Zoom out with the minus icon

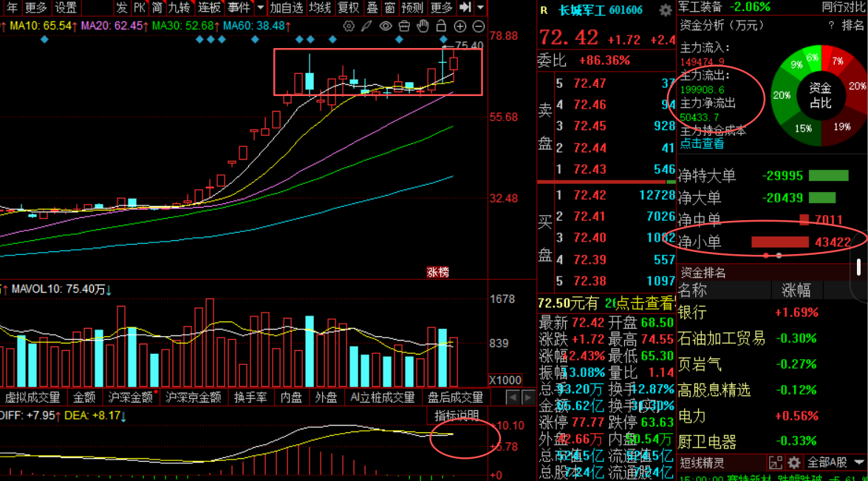pyautogui.click(x=479, y=26)
